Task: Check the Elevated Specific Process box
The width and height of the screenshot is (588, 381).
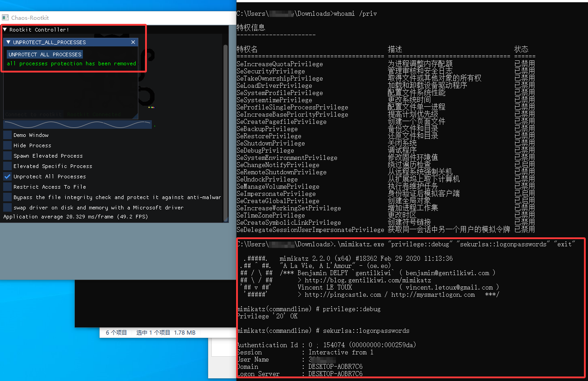Action: pos(7,166)
